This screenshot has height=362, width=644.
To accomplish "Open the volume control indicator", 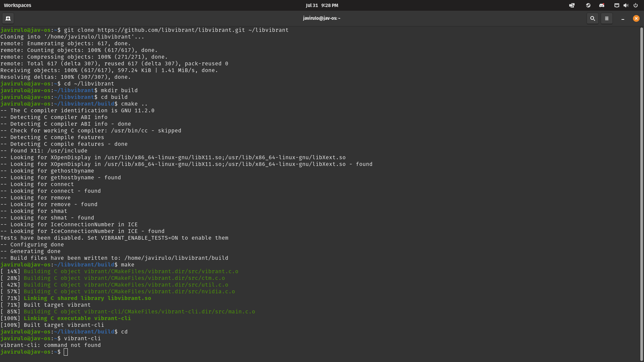I will click(x=626, y=5).
